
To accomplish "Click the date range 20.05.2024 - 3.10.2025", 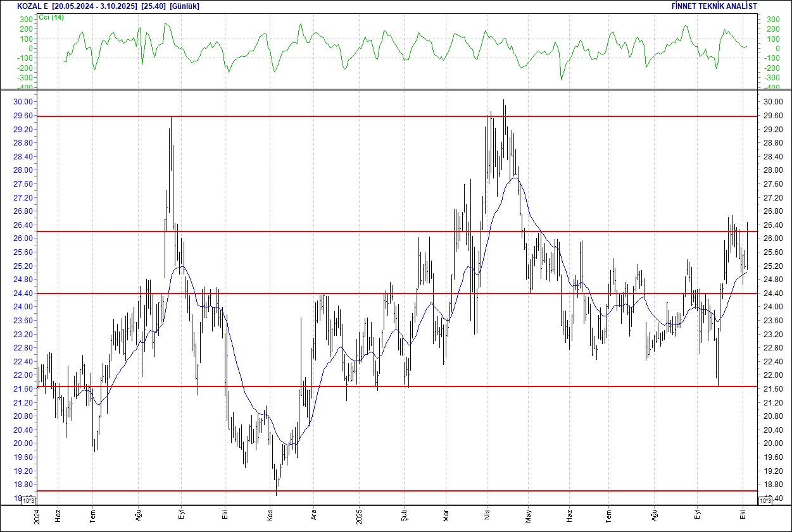I will (x=95, y=6).
